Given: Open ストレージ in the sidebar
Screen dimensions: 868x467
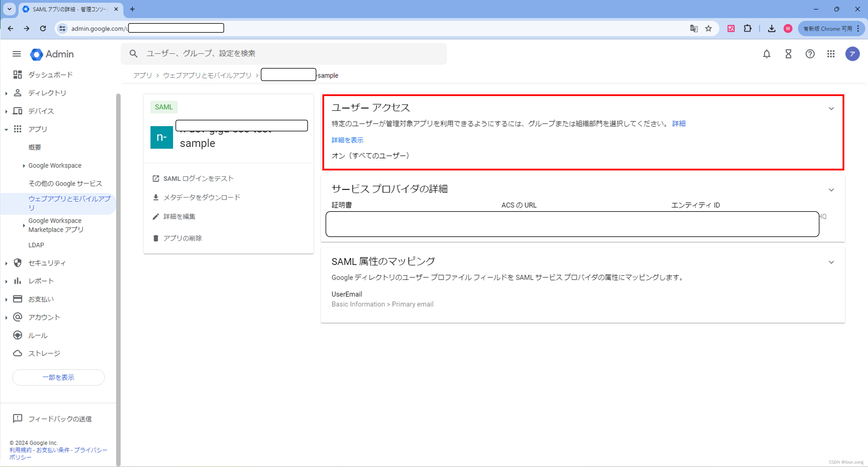Looking at the screenshot, I should click(44, 353).
